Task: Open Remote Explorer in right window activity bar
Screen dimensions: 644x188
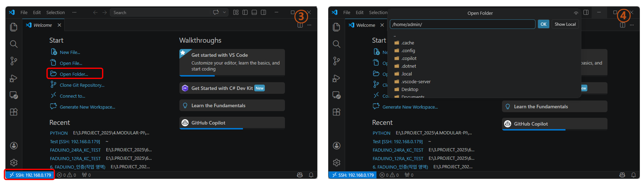Action: click(336, 95)
